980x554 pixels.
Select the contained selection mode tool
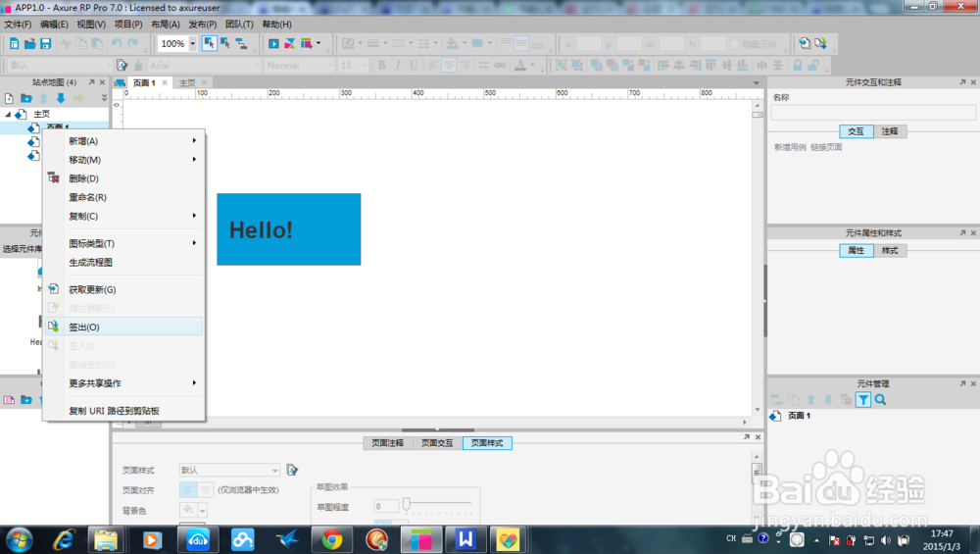(x=225, y=43)
